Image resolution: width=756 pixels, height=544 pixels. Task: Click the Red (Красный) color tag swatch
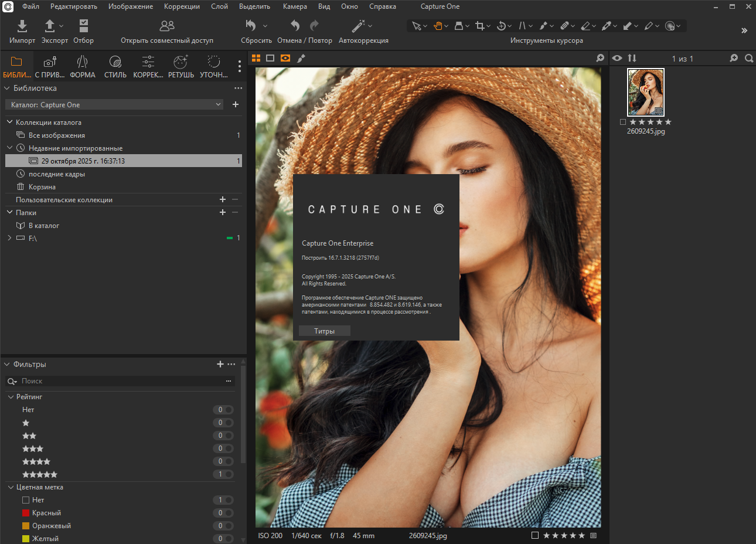pyautogui.click(x=26, y=513)
